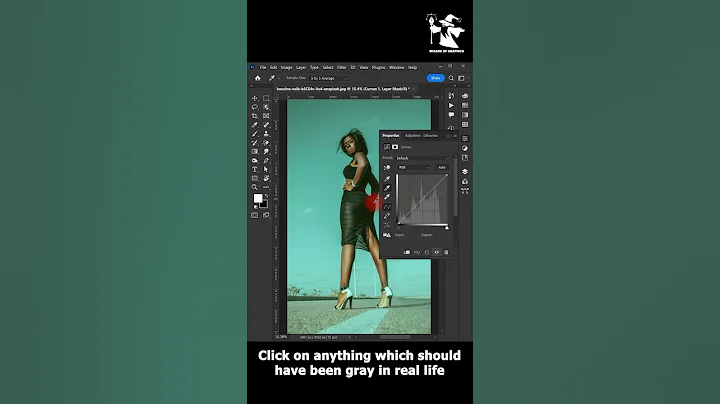Open the tool preset picker arrow
This screenshot has width=720, height=404.
(279, 79)
